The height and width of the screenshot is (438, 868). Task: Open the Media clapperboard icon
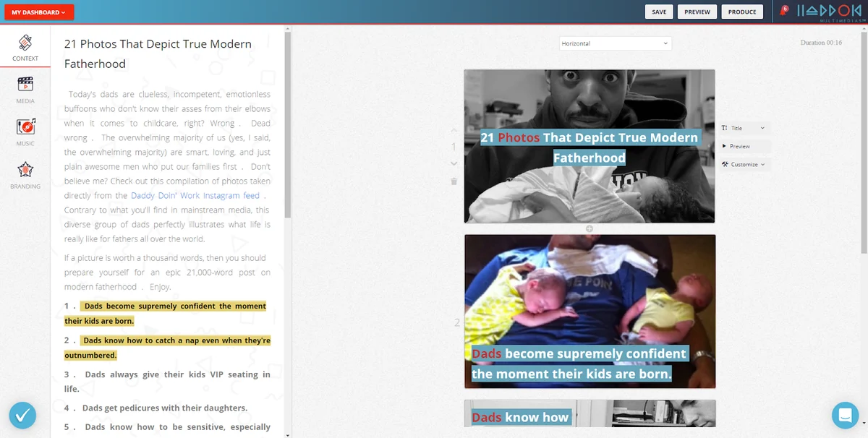(25, 84)
